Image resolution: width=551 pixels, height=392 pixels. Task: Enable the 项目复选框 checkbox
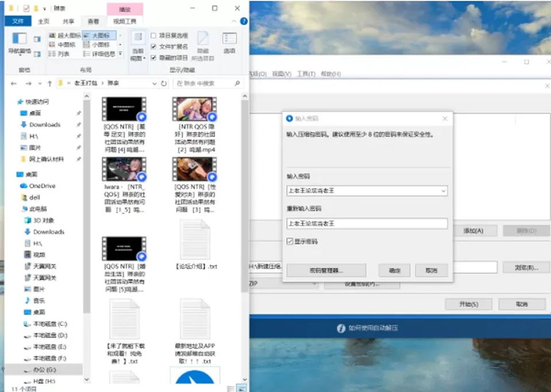(x=153, y=36)
